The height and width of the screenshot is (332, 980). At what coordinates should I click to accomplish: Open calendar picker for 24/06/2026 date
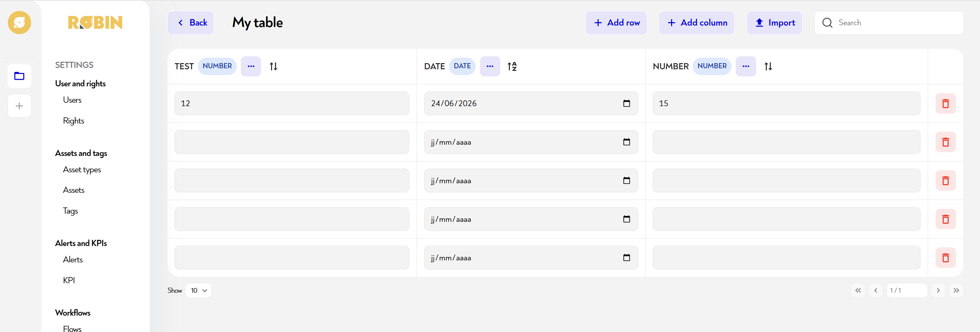coord(626,103)
